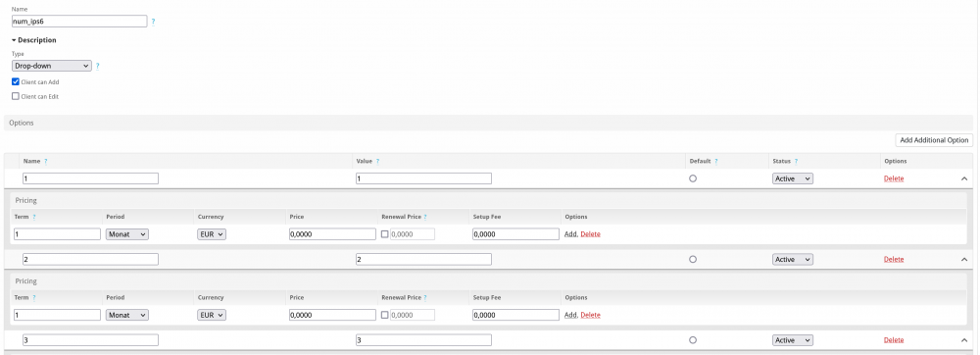This screenshot has width=980, height=355.
Task: Click Renewal Price help icon in option 2 pricing
Action: coord(425,297)
